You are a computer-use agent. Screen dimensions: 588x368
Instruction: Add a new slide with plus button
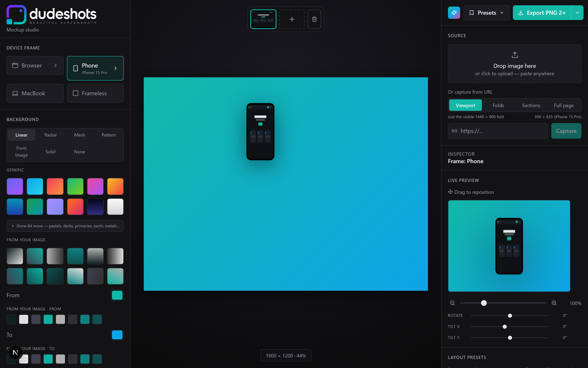point(292,19)
